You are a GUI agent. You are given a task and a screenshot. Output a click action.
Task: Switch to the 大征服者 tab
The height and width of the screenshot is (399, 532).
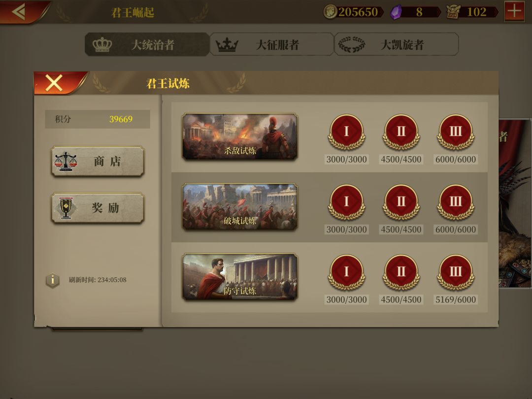(271, 44)
